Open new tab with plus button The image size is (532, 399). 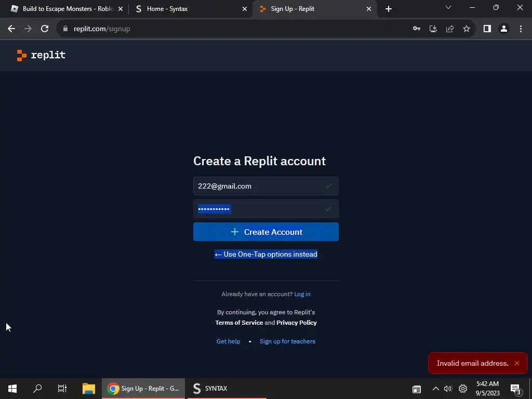coord(389,9)
